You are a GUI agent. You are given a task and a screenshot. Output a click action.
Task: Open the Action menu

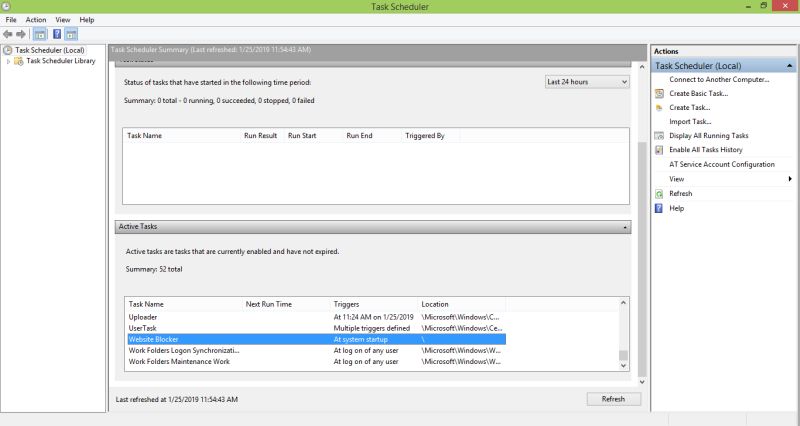click(36, 20)
